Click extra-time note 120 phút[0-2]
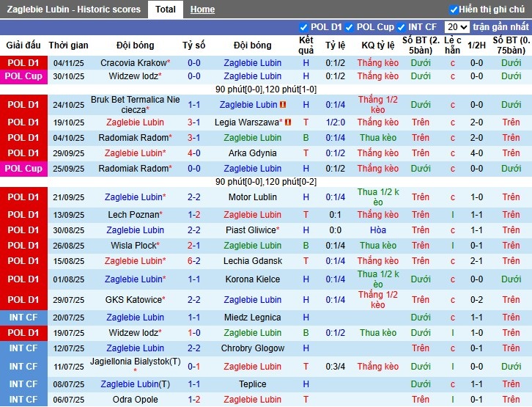532x407 pixels. tap(291, 182)
